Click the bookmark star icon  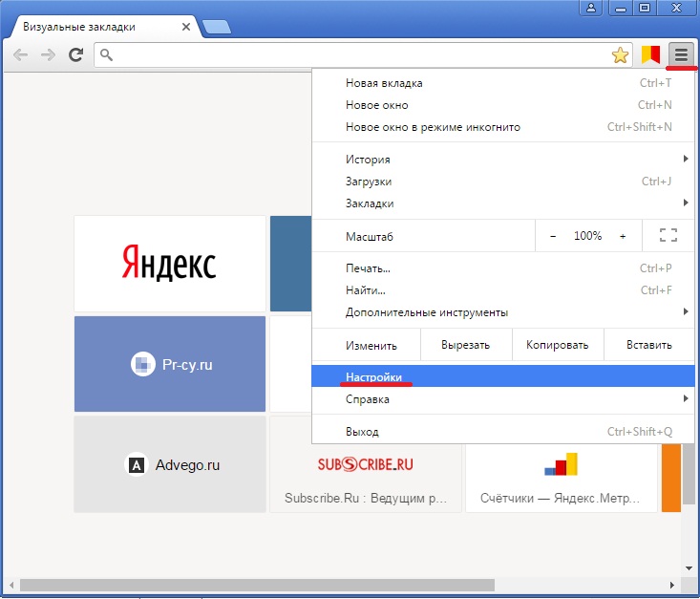[x=621, y=55]
